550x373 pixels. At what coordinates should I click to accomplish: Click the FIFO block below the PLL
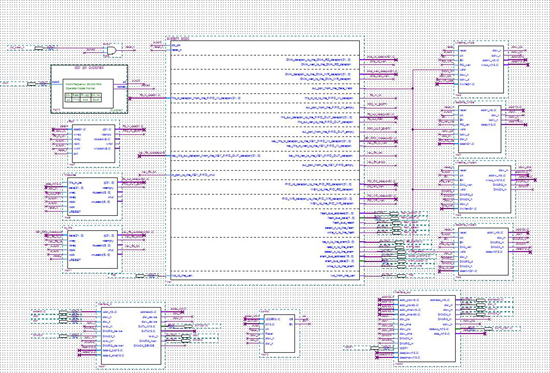pyautogui.click(x=93, y=144)
